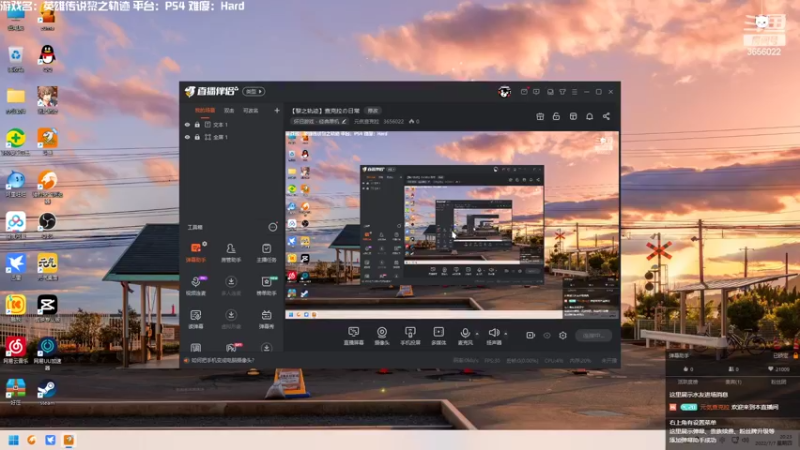Open the notification bell icon
This screenshot has width=800, height=450.
pyautogui.click(x=589, y=116)
